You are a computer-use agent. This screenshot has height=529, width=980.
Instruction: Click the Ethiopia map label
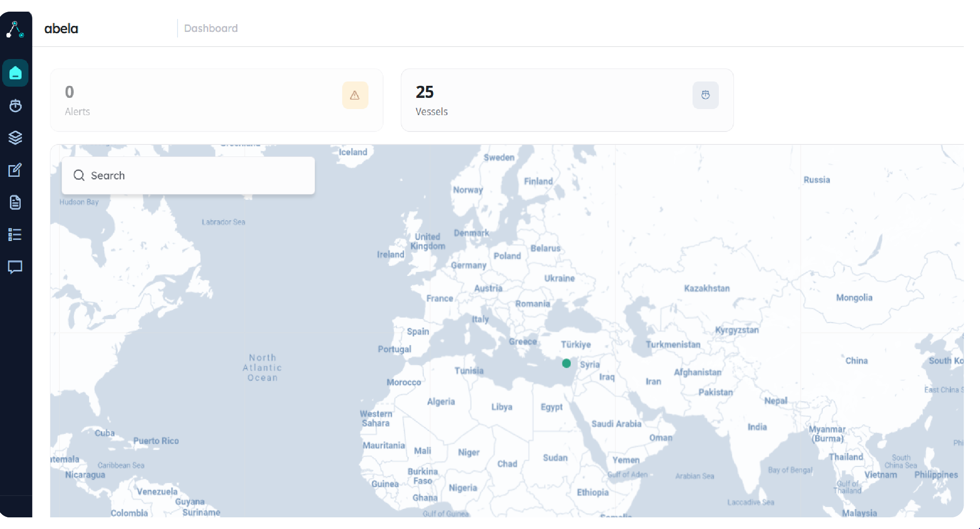pos(593,493)
